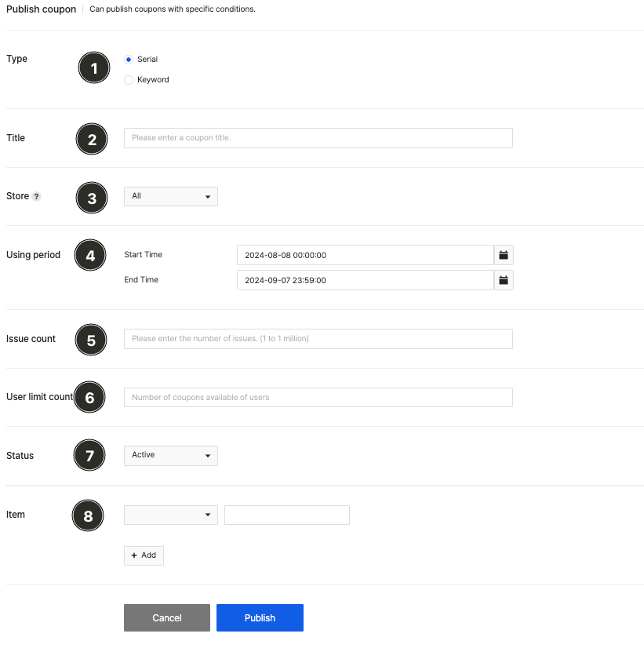Click the Item label

pyautogui.click(x=15, y=515)
